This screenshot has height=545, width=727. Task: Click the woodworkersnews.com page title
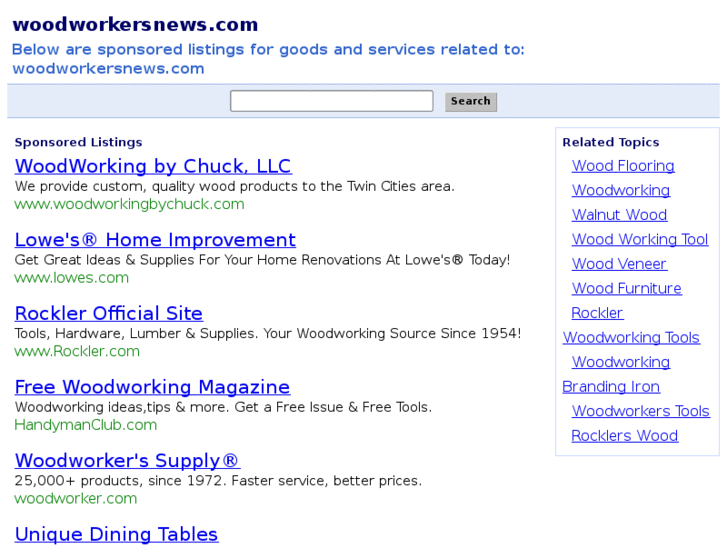[x=135, y=25]
